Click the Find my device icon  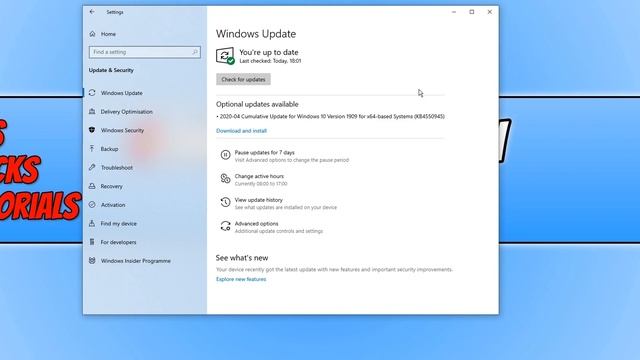(92, 223)
